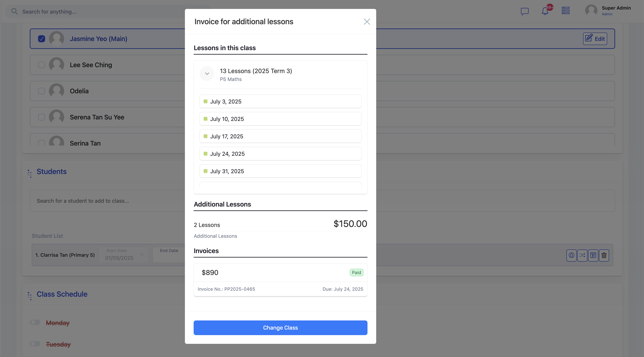
Task: Click the profile icon in student row
Action: (571, 255)
